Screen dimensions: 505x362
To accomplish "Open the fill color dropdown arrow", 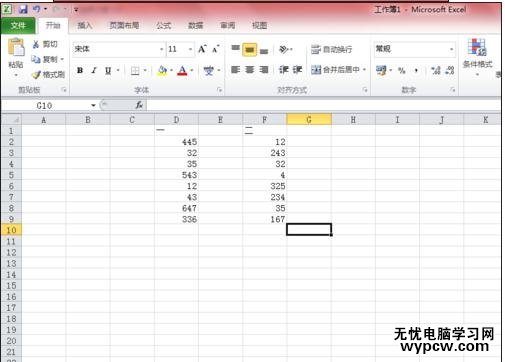I will coord(171,70).
